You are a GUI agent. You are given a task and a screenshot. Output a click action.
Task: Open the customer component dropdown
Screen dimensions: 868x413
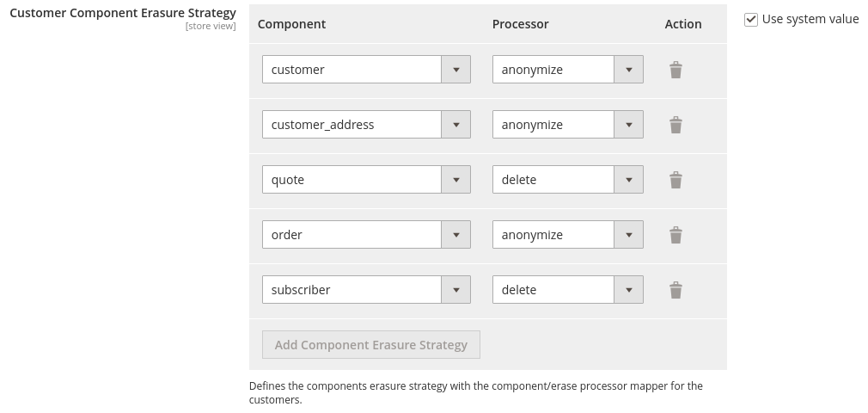[366, 70]
